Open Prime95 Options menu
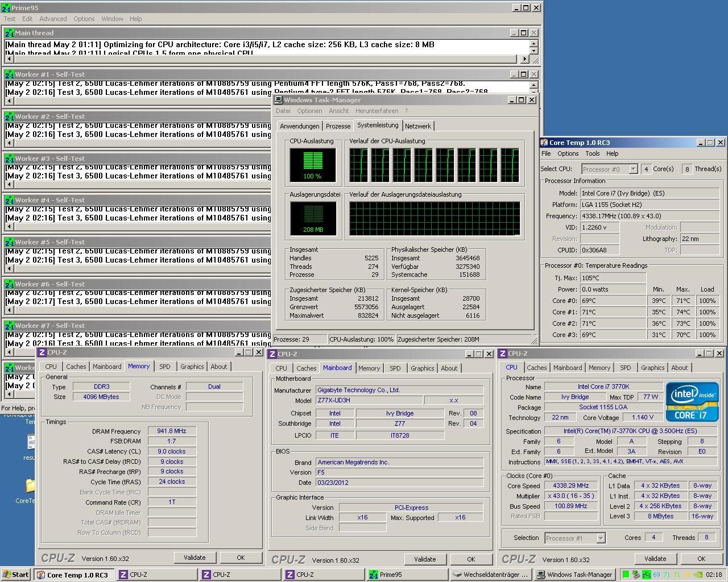This screenshot has width=728, height=582. (84, 19)
